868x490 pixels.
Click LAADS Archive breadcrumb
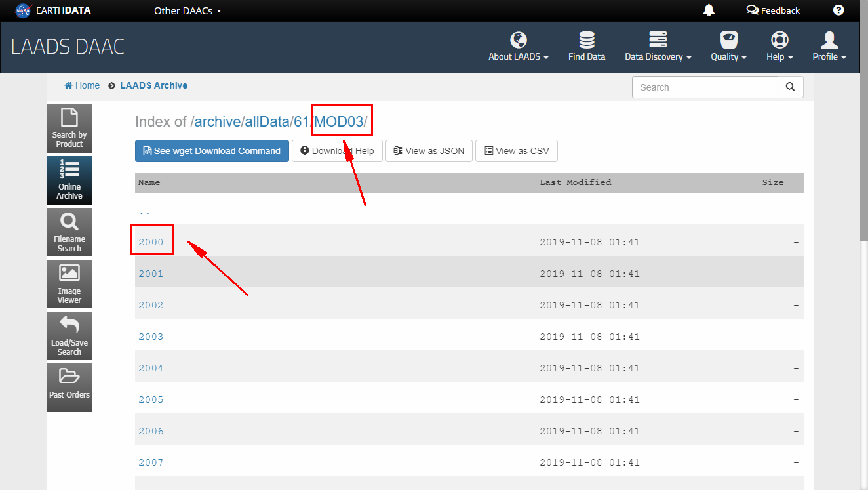(x=153, y=85)
